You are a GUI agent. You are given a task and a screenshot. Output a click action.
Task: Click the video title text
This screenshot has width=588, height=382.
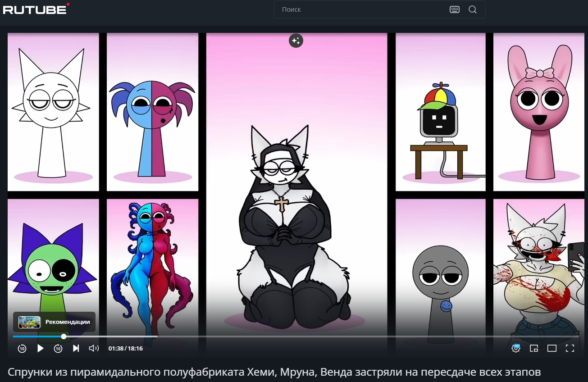point(274,372)
